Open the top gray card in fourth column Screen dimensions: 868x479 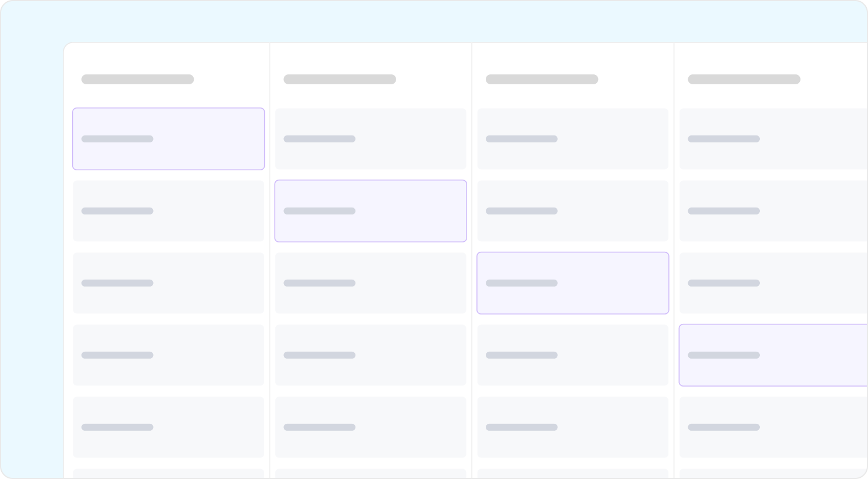[x=773, y=139]
